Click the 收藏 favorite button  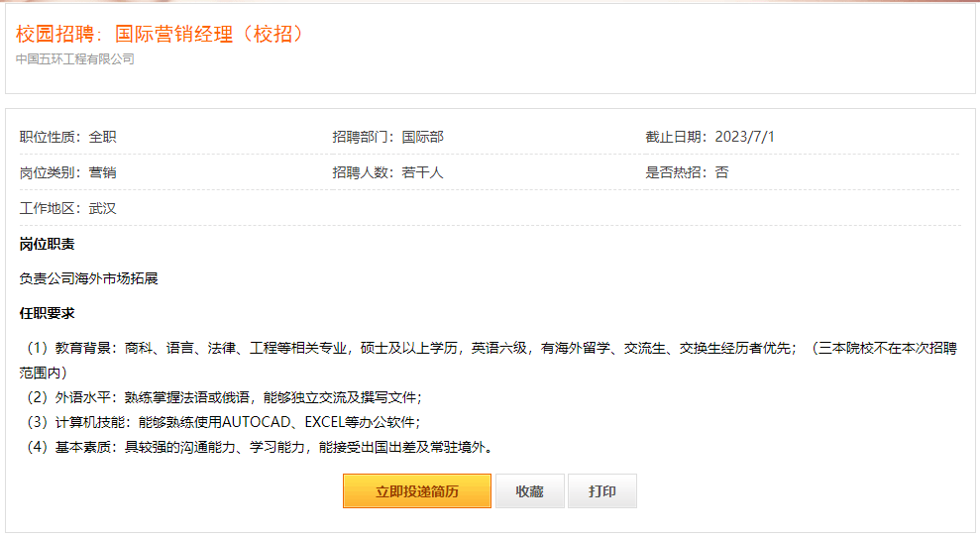pos(530,490)
